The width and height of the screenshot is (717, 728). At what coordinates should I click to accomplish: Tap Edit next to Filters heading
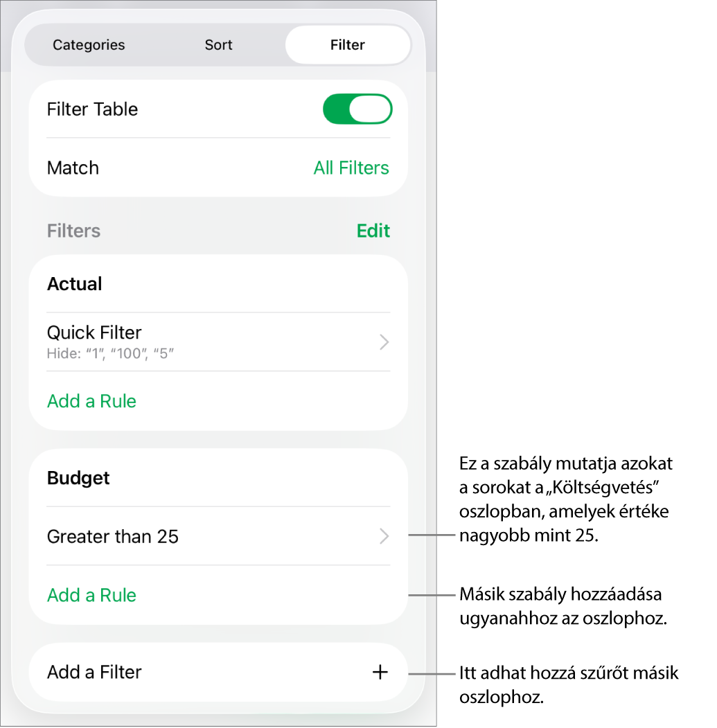coord(373,231)
